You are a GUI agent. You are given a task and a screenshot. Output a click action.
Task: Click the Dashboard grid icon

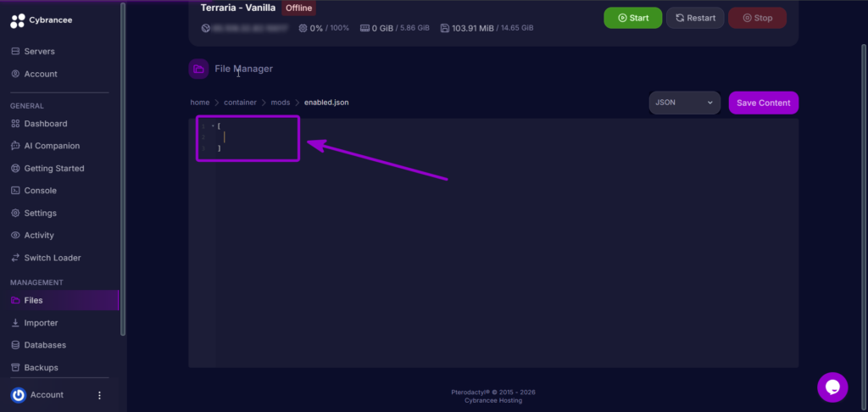[15, 124]
